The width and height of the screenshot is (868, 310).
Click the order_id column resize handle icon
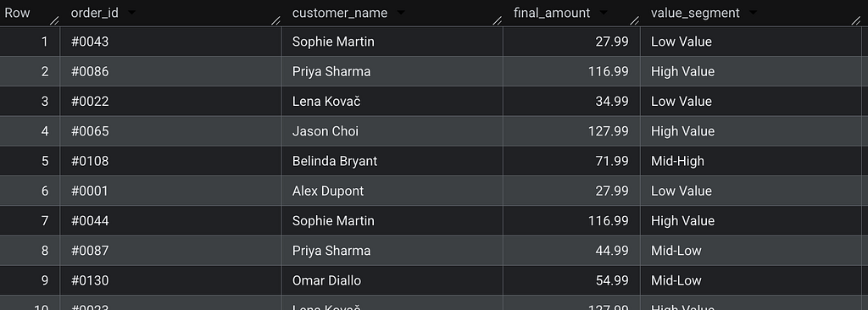(275, 20)
